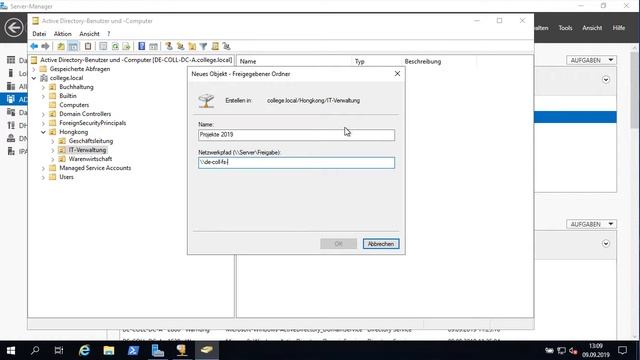Click the Up one level folder icon
Viewport: 640px width, 360px height.
pyautogui.click(x=61, y=47)
